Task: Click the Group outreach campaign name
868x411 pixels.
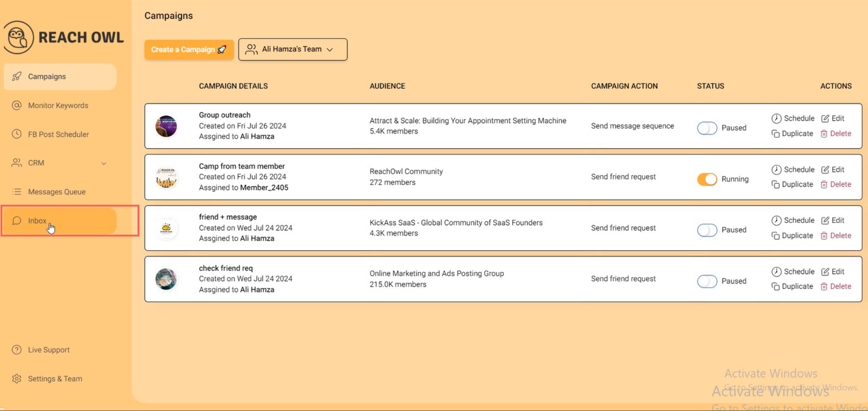Action: coord(225,115)
